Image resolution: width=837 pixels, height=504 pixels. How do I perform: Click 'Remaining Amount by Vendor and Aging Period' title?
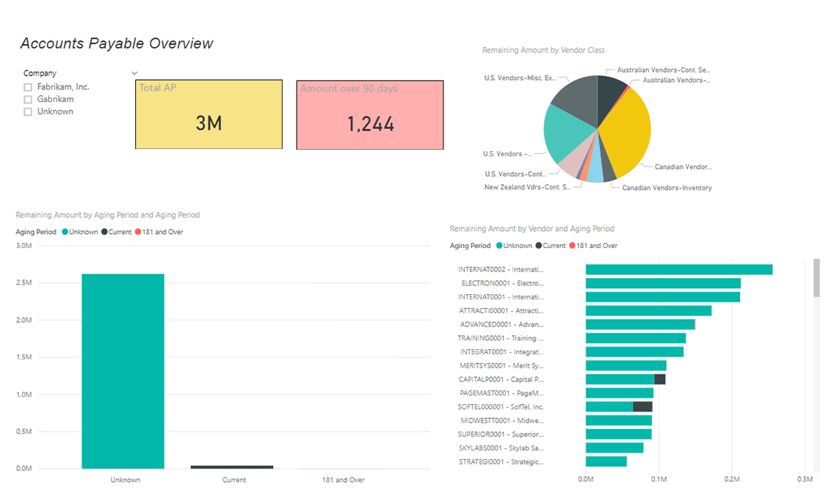point(532,229)
